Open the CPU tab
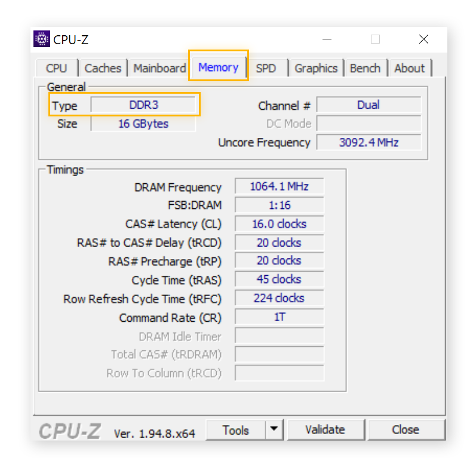Image resolution: width=476 pixels, height=468 pixels. click(57, 68)
